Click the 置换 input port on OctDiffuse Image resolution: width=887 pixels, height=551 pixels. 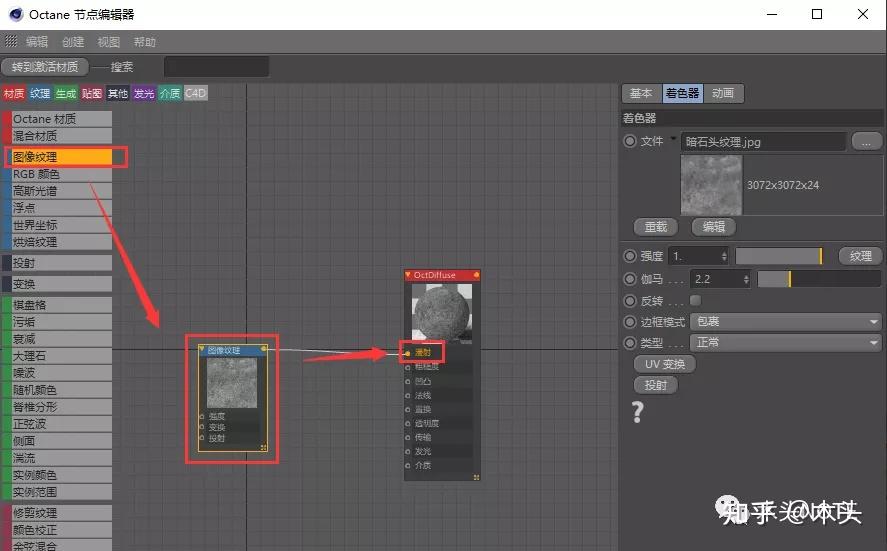[407, 409]
